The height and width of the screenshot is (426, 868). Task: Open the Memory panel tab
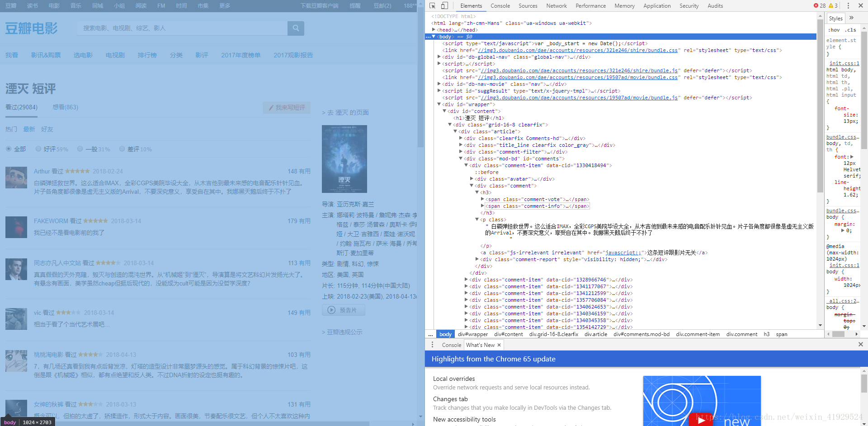624,6
